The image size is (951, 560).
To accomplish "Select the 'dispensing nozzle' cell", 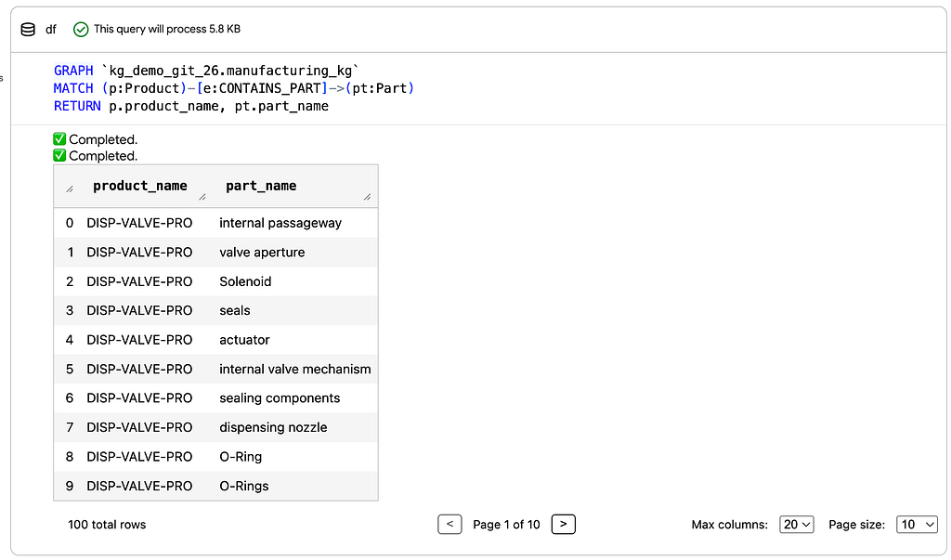I will [x=273, y=427].
